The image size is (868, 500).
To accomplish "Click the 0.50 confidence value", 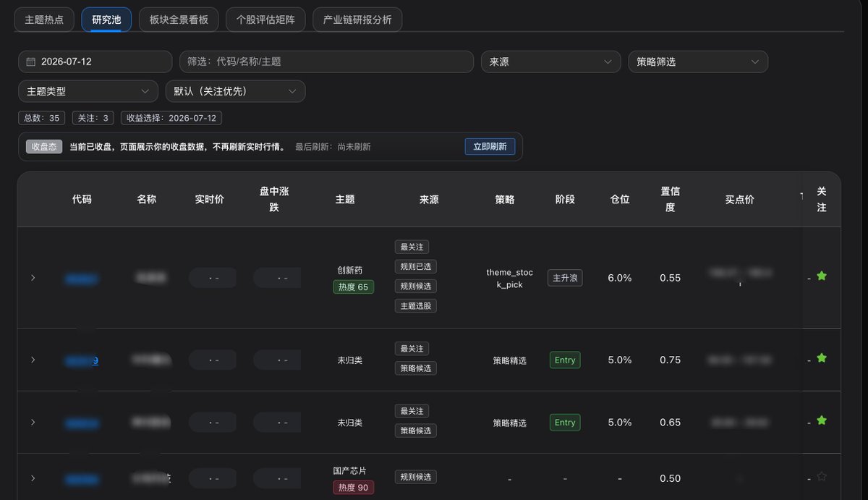I will coord(670,478).
